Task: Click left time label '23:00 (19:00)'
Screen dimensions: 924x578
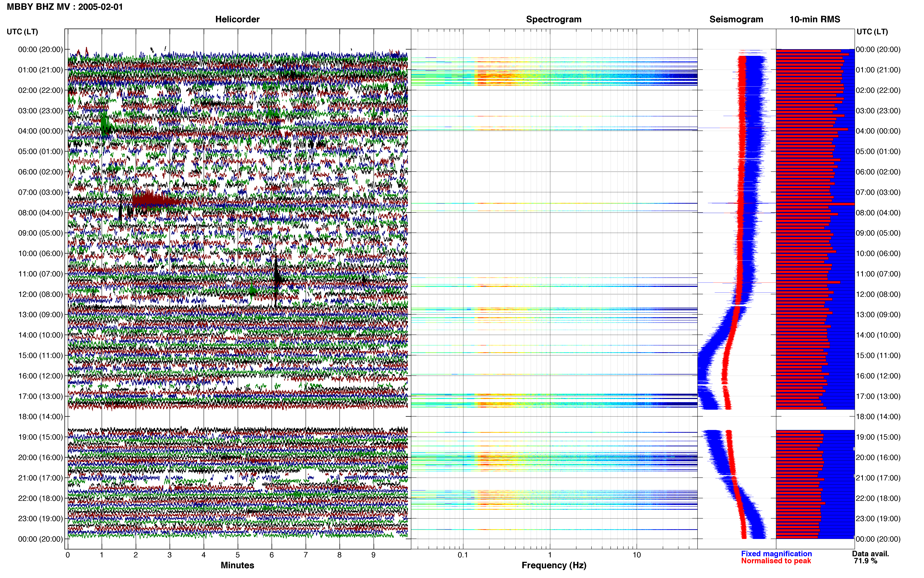Action: coord(41,519)
